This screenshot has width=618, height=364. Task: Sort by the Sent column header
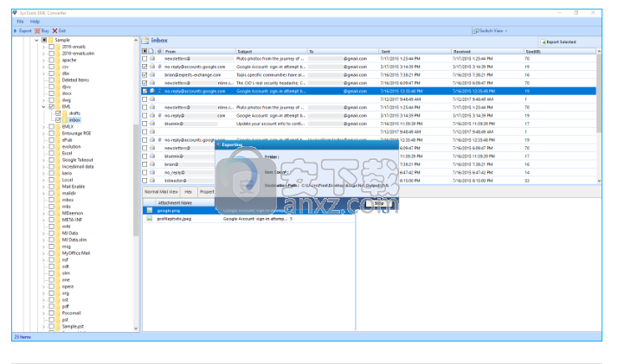click(x=415, y=52)
